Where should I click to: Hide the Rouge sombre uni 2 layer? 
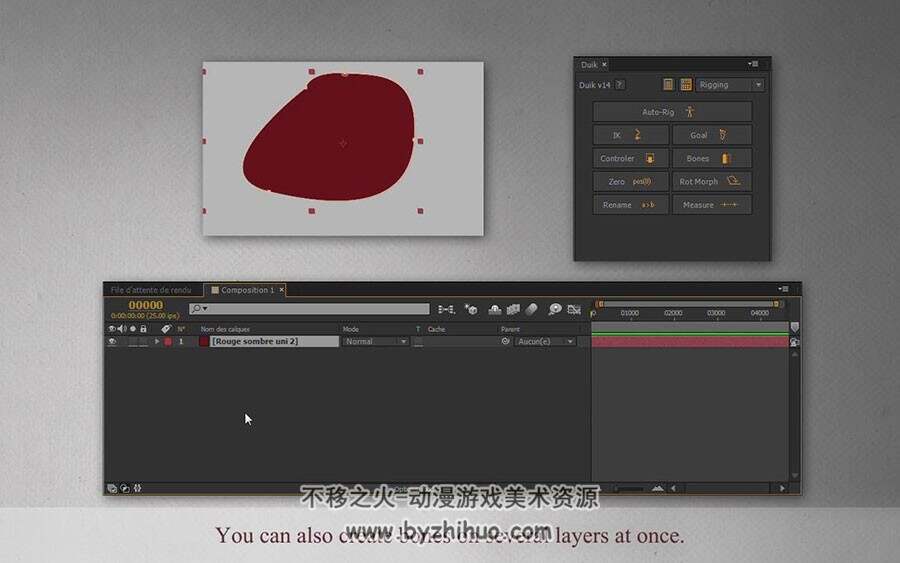click(112, 341)
